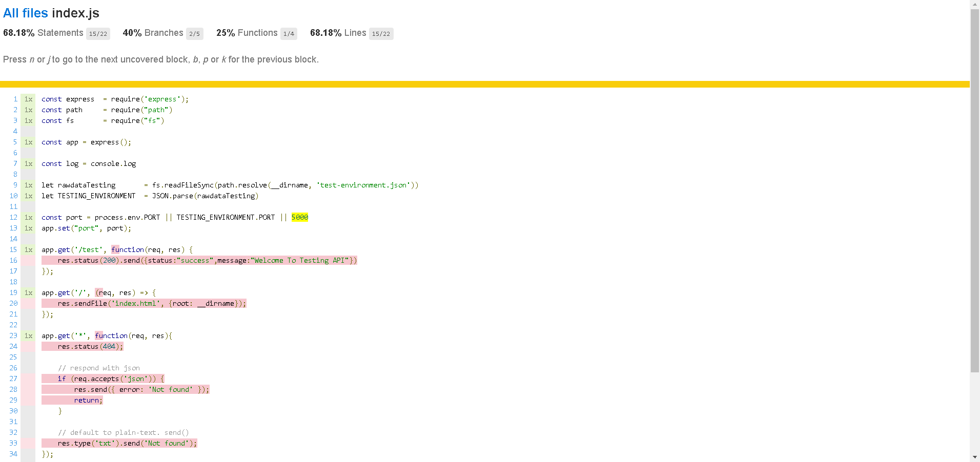Click the yellow coverage status bar
Screen dimensions: 980x462
[484, 84]
